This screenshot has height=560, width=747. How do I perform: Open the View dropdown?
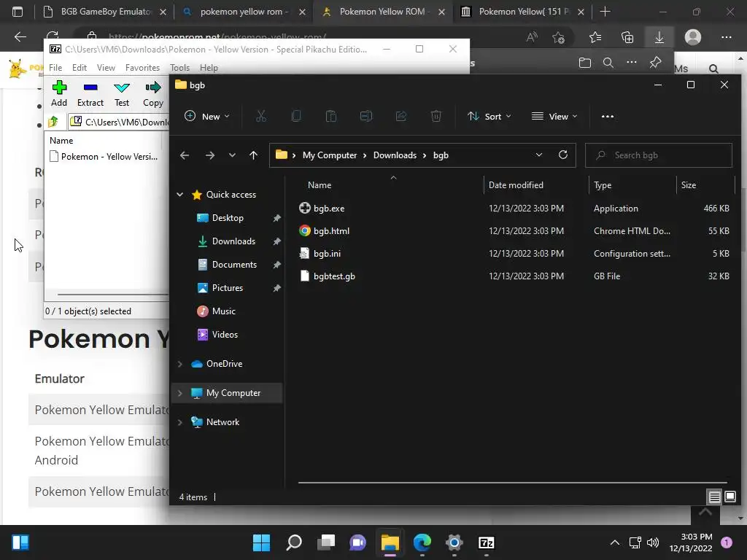pos(554,116)
